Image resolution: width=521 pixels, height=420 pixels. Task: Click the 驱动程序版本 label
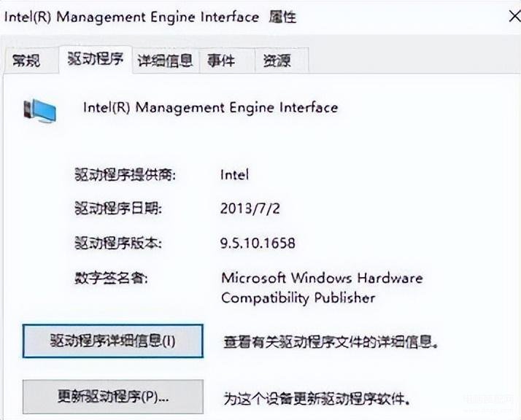[118, 243]
